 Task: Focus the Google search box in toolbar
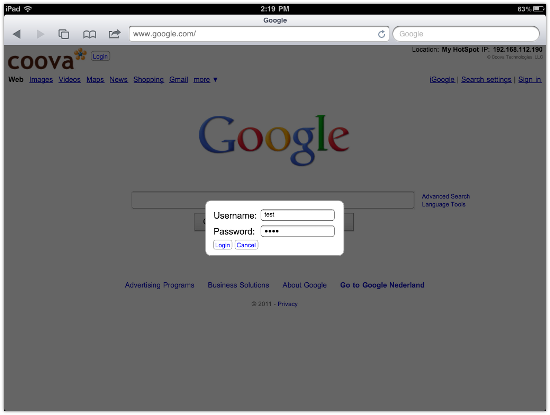pos(466,34)
